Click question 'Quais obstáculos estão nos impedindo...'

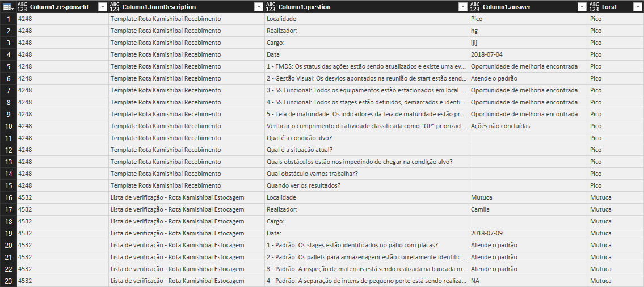pyautogui.click(x=367, y=162)
